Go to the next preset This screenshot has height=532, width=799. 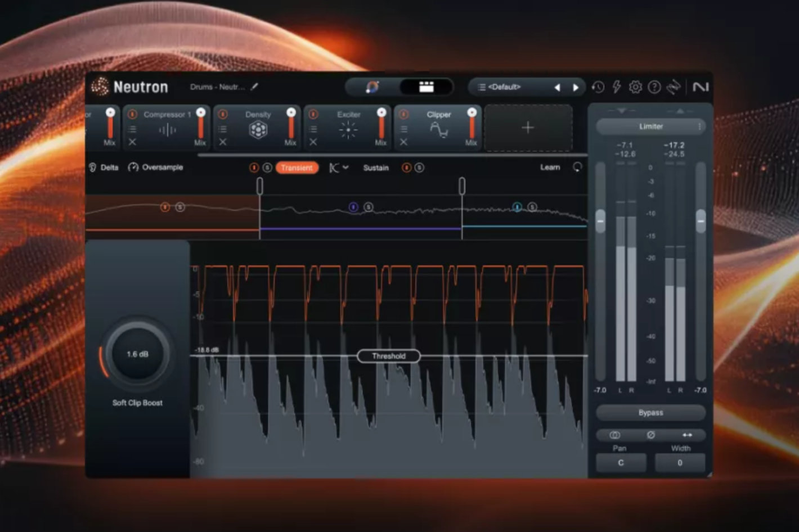(x=576, y=87)
